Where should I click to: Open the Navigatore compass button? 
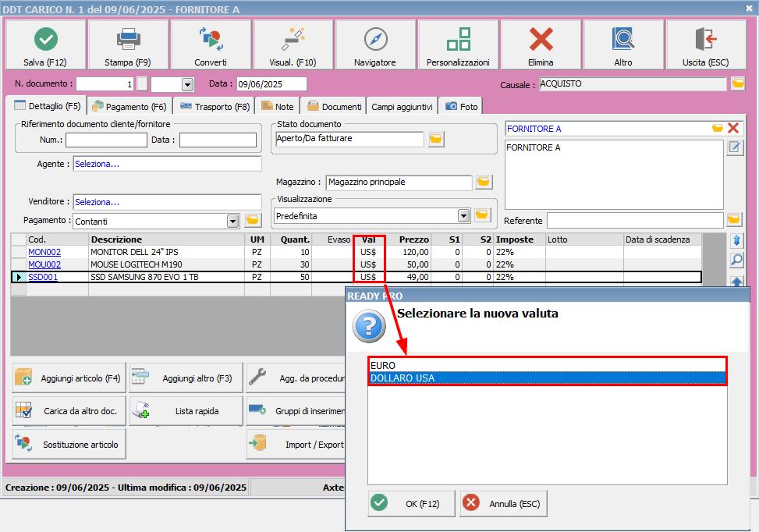click(x=375, y=45)
